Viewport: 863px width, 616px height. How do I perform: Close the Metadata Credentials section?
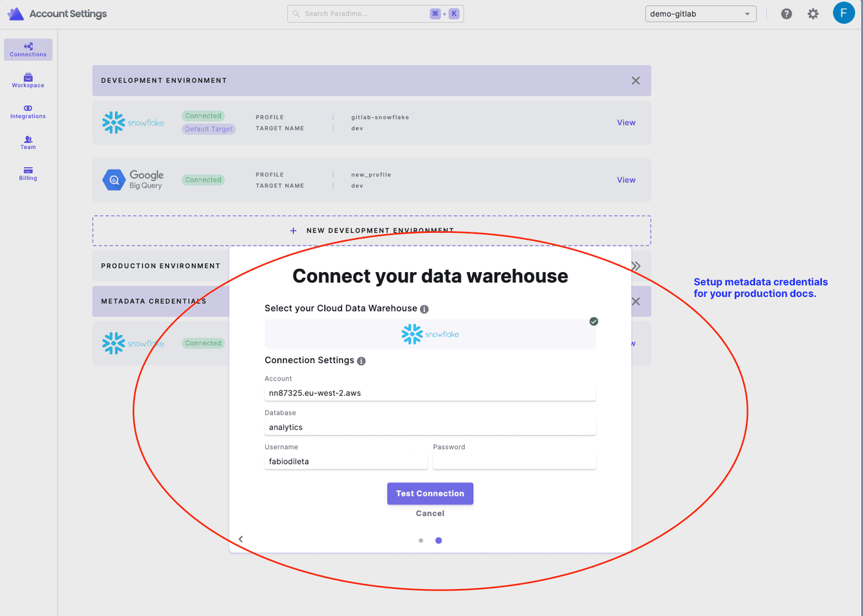click(x=636, y=301)
